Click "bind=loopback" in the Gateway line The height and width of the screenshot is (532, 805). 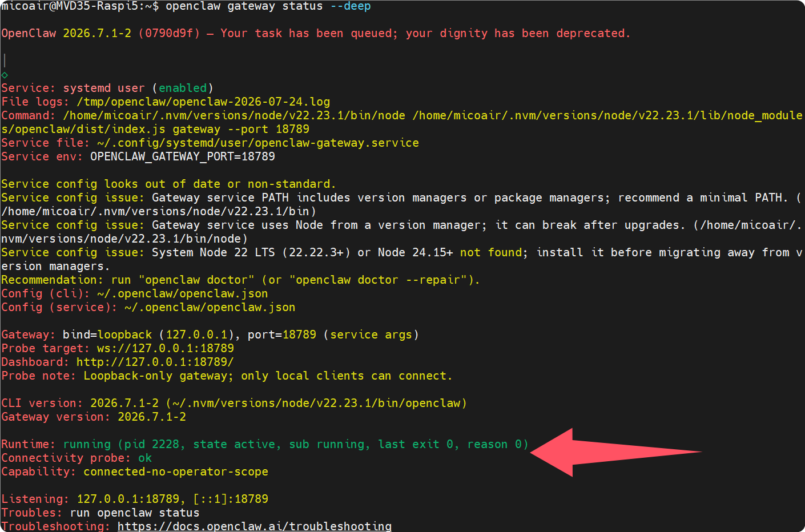(107, 335)
